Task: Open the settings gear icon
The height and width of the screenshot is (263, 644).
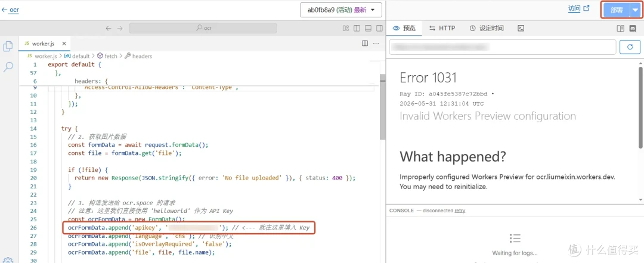Action: pyautogui.click(x=8, y=260)
